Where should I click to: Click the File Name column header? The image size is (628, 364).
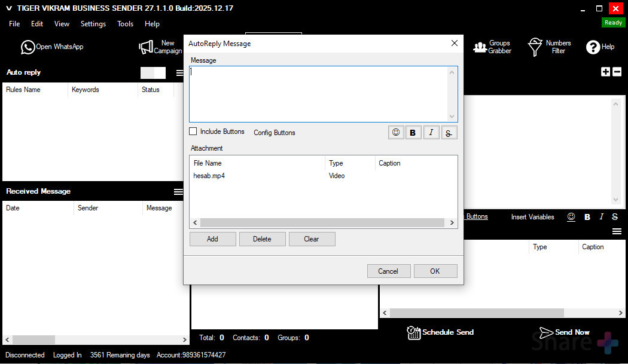(257, 163)
